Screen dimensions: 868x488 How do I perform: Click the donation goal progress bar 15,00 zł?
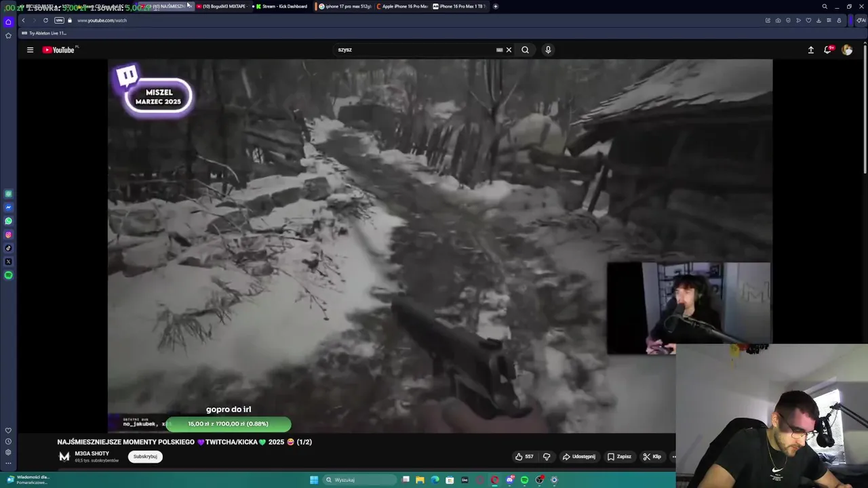(x=229, y=424)
